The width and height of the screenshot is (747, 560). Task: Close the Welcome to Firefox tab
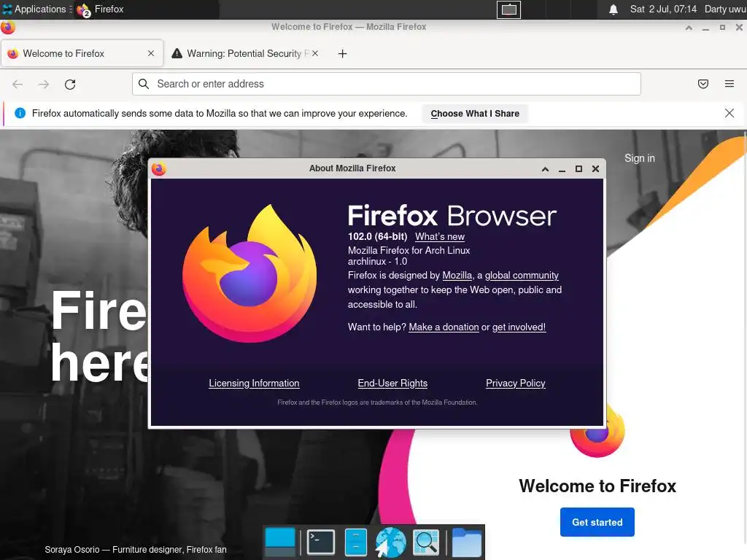click(x=151, y=53)
